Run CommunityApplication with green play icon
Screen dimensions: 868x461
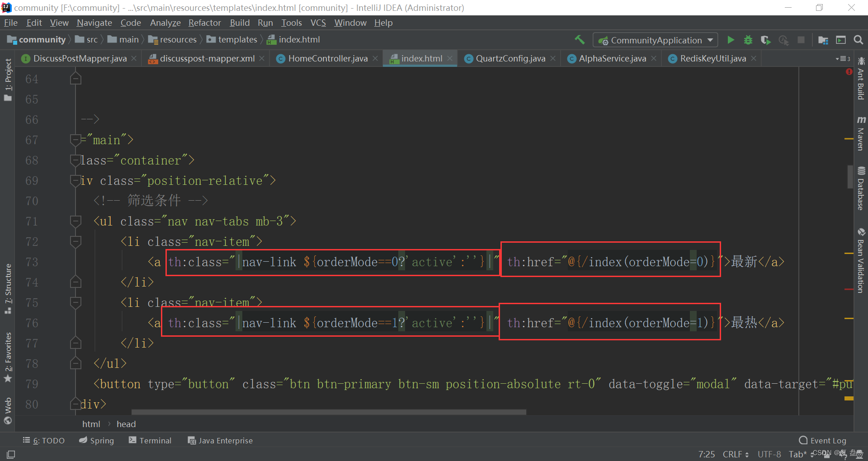coord(731,40)
